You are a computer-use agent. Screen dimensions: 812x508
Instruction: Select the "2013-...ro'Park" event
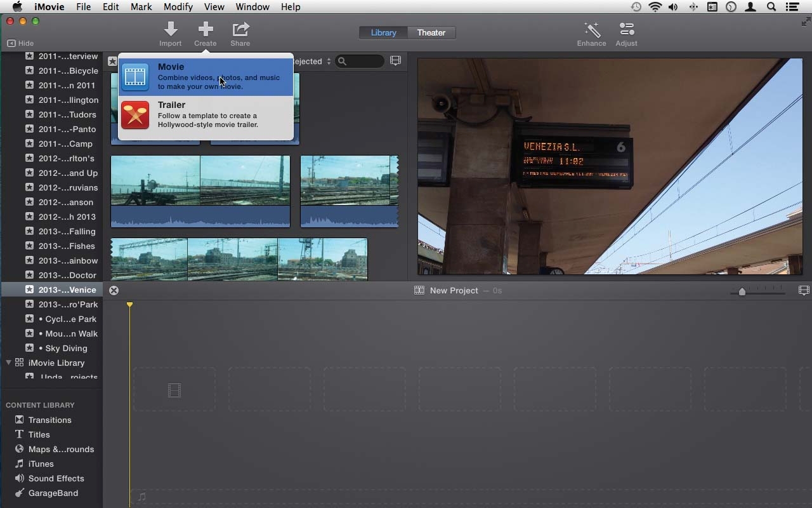coord(51,304)
